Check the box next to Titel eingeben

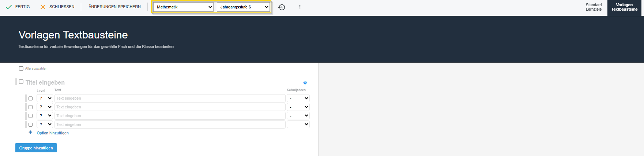click(x=21, y=82)
